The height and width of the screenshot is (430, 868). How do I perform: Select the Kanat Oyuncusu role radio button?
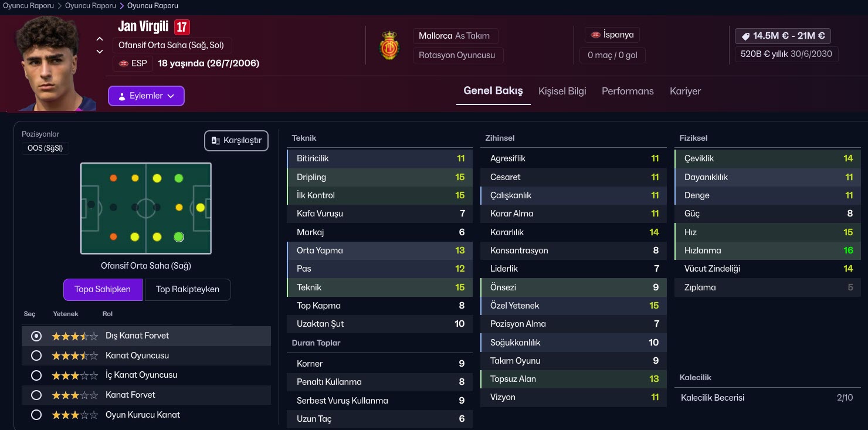click(36, 355)
